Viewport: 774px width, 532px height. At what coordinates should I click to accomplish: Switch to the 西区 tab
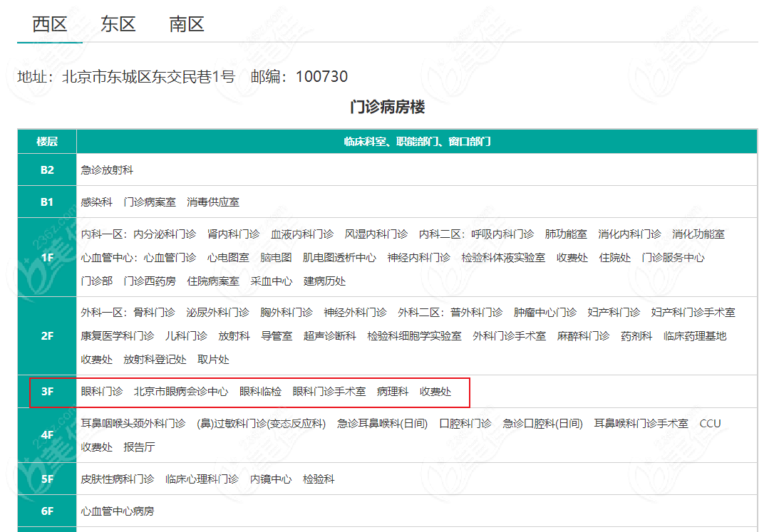click(50, 24)
